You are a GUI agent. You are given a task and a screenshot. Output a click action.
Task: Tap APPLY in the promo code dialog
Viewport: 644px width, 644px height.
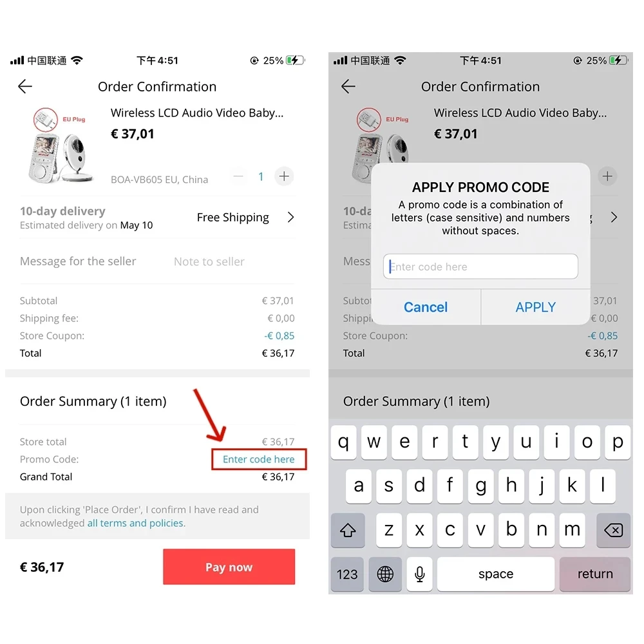[536, 307]
